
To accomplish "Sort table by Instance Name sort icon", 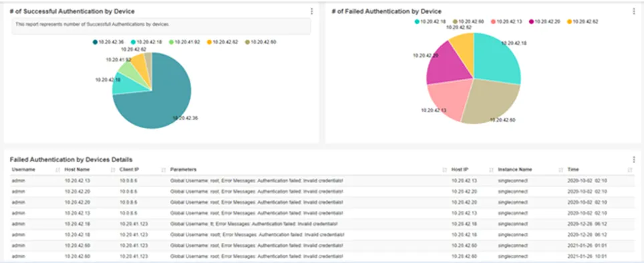I will coord(560,170).
